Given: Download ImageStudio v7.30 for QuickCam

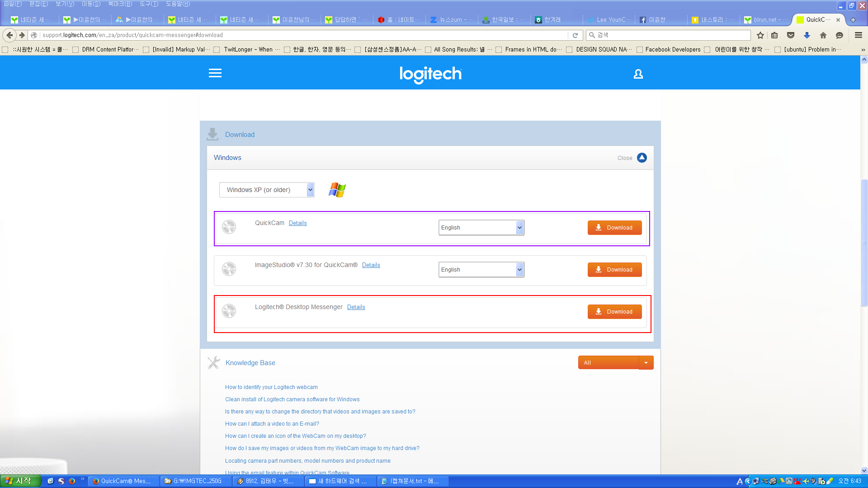Looking at the screenshot, I should tap(614, 270).
